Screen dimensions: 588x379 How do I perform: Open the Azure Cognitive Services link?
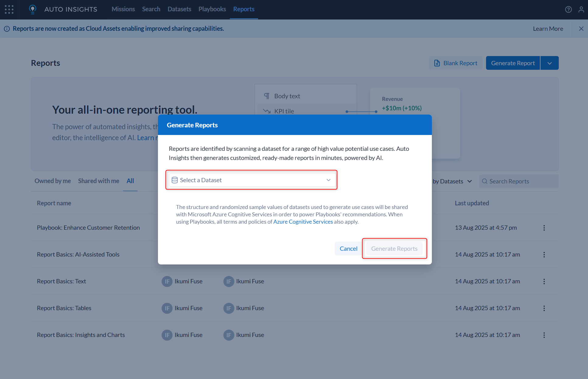(x=303, y=222)
